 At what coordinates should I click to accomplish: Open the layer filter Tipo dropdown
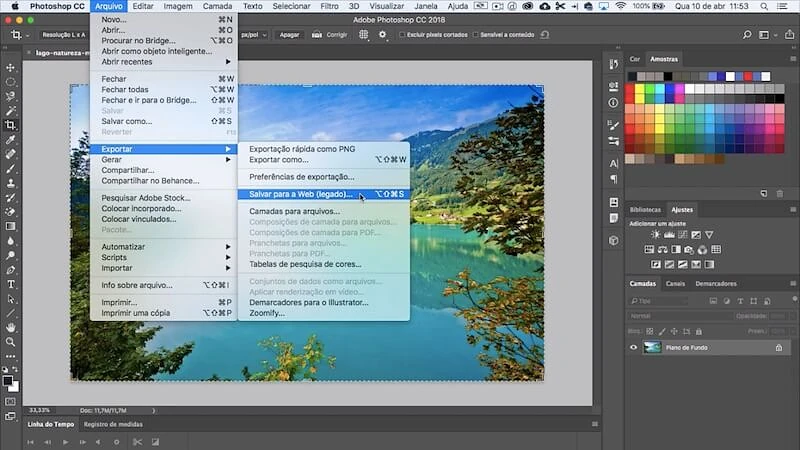click(658, 301)
